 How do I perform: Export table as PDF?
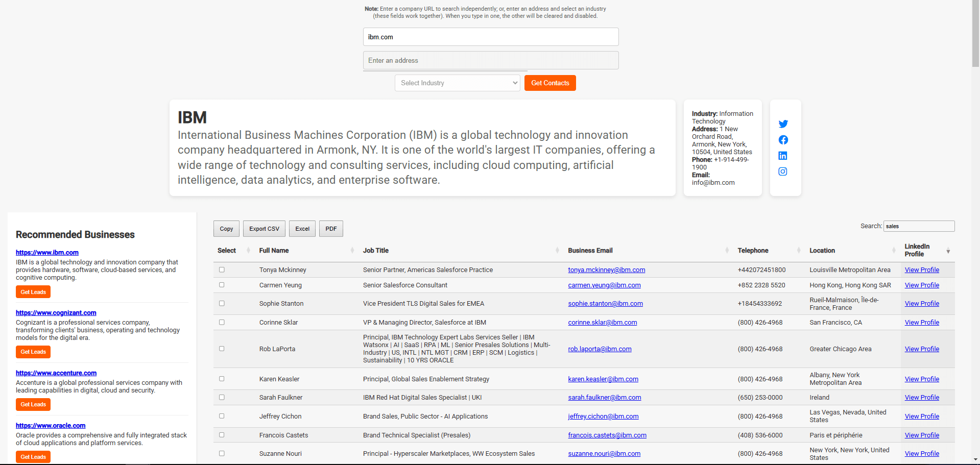[x=331, y=229]
